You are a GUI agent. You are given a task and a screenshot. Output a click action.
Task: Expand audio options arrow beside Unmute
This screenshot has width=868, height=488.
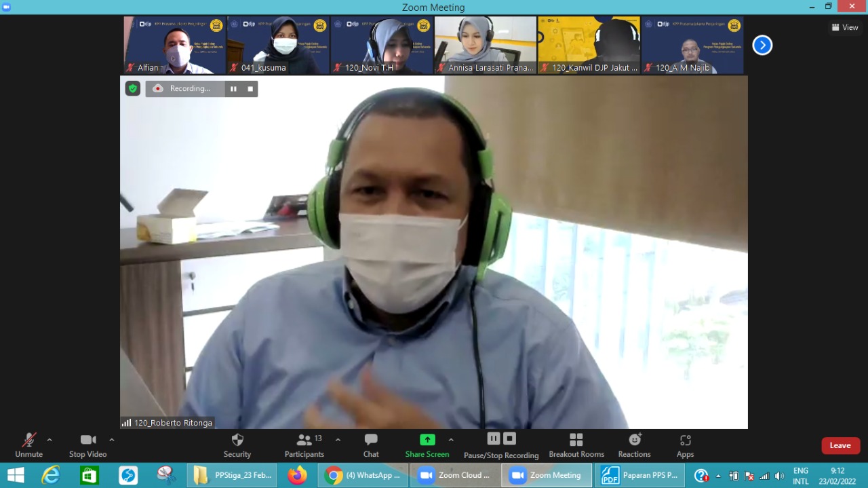[x=50, y=440]
